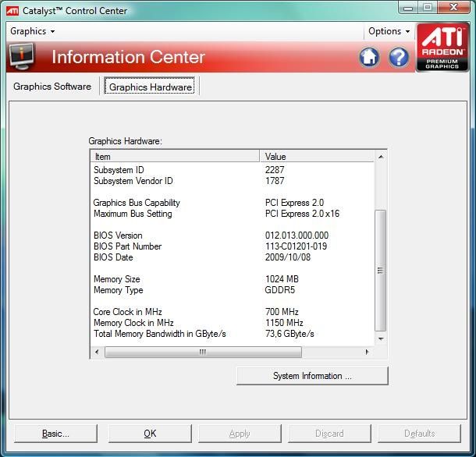Viewport: 476px width, 457px height.
Task: Click the ATI Radeon Premium Graphics logo
Action: click(442, 47)
